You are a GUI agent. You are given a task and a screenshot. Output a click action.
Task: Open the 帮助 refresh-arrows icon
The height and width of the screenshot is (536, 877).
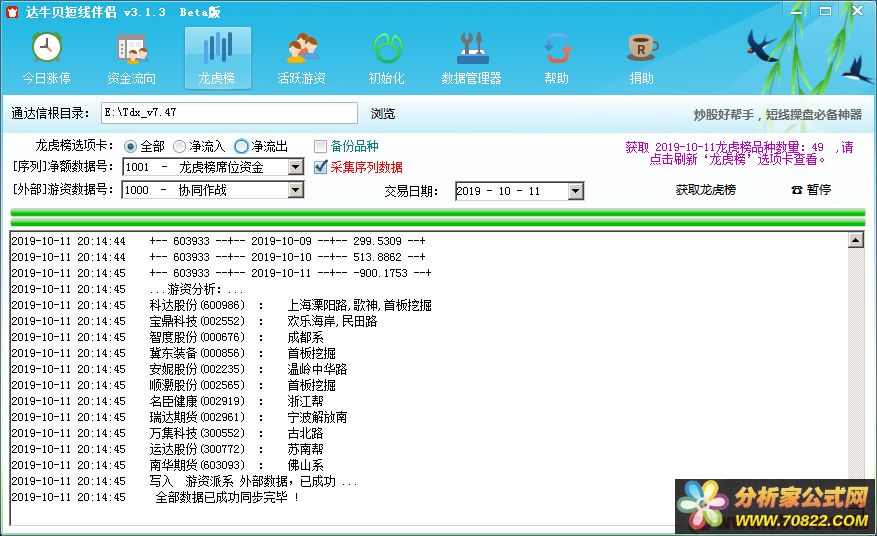pos(557,48)
